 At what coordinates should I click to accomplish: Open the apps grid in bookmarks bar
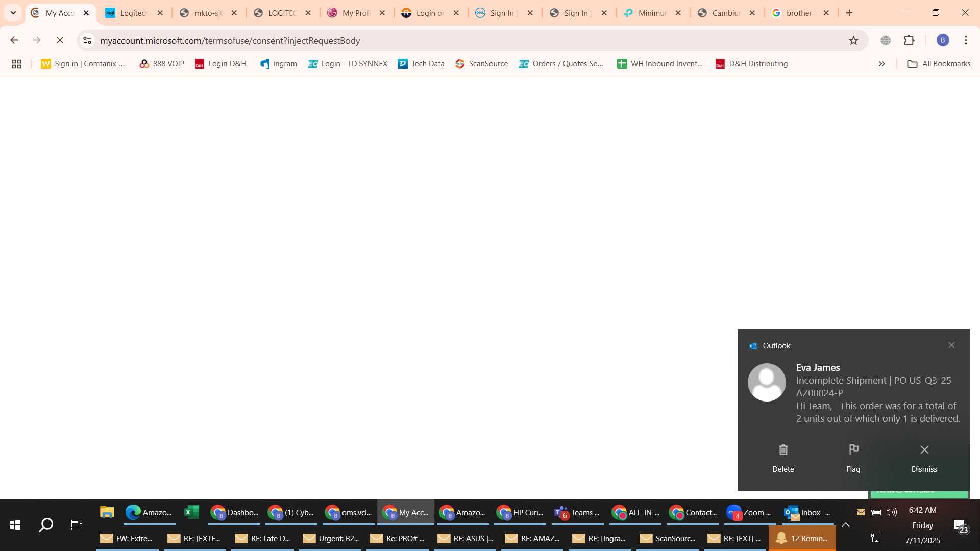(x=16, y=64)
